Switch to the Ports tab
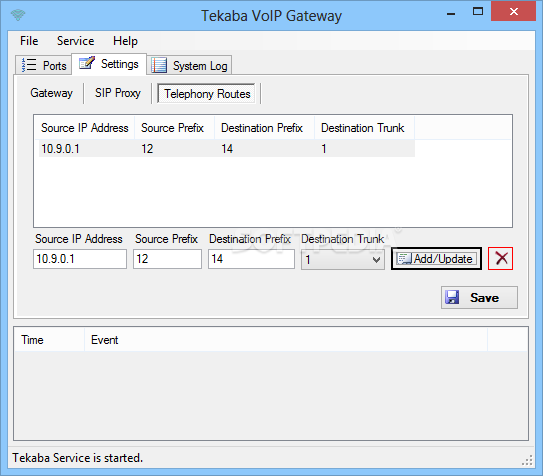 (x=44, y=65)
